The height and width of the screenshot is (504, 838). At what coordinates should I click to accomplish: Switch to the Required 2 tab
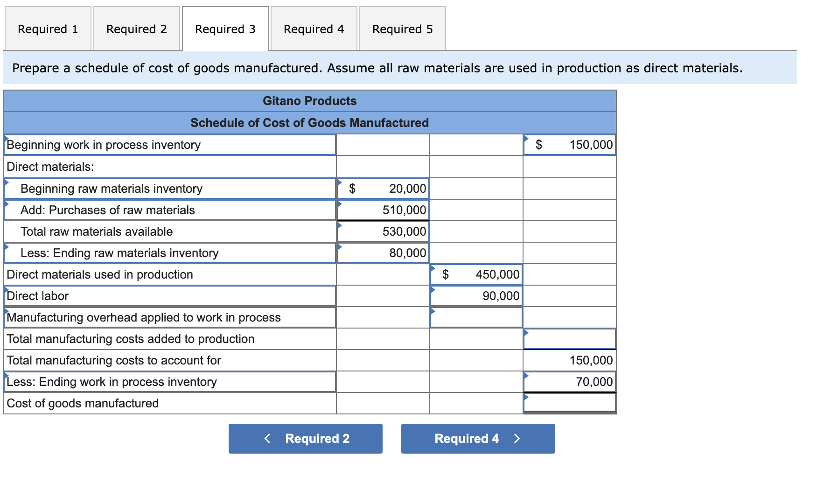click(x=136, y=28)
